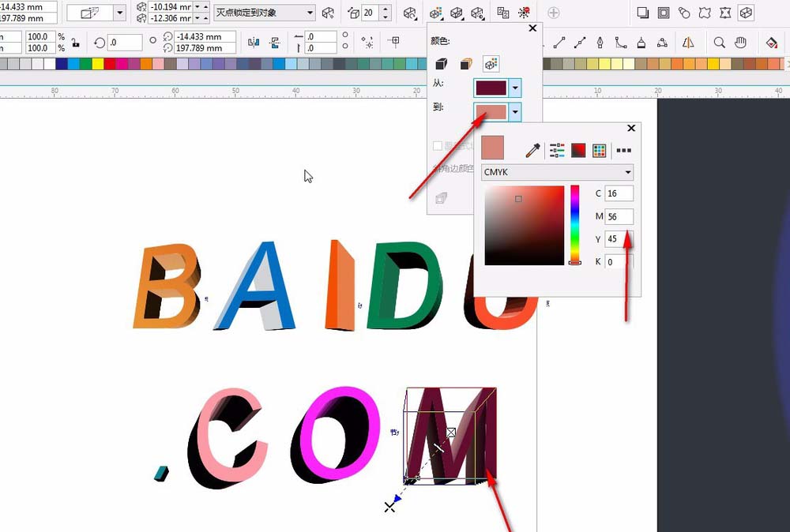Click the rainbow hue slider bar
Viewport: 790px width, 532px height.
coord(575,225)
